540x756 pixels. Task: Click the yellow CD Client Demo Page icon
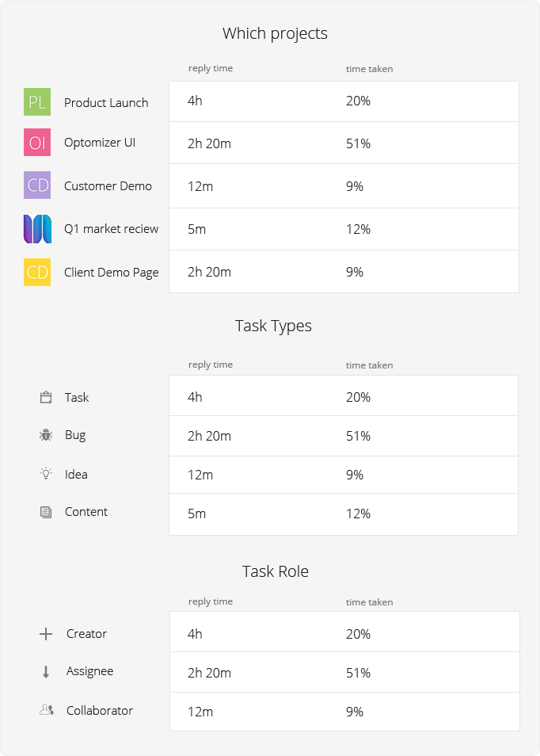tap(37, 272)
